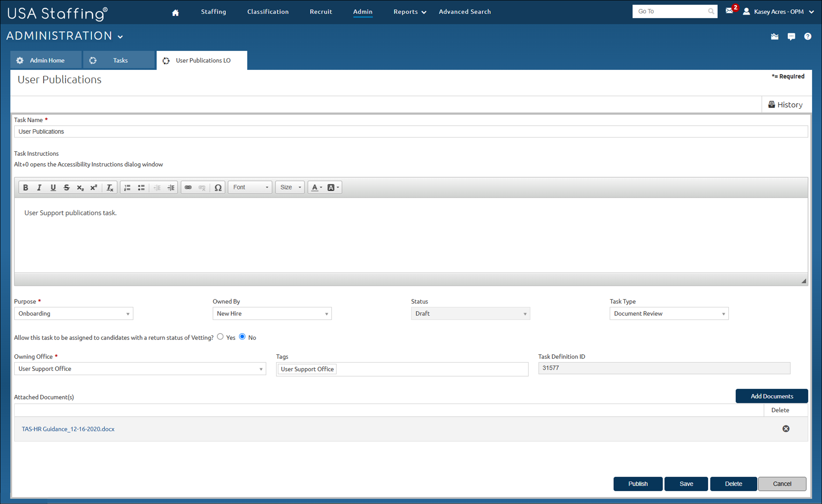822x504 pixels.
Task: Click the USA Staffing logo
Action: coord(57,13)
